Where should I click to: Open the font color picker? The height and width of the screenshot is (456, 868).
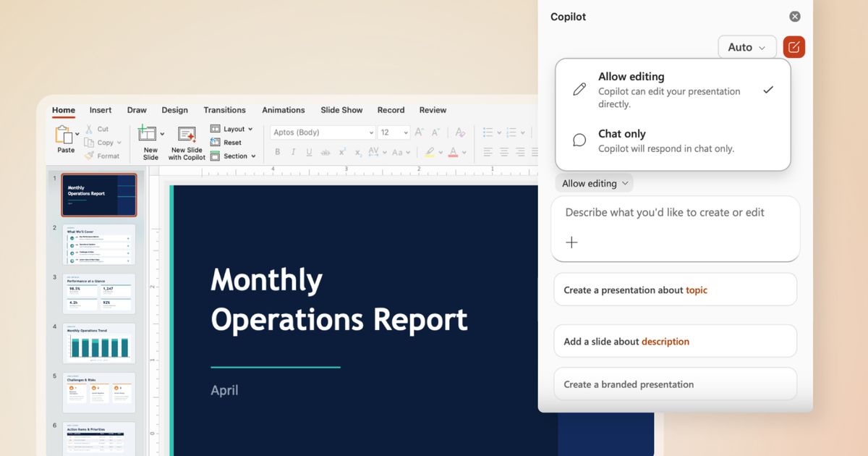454,152
